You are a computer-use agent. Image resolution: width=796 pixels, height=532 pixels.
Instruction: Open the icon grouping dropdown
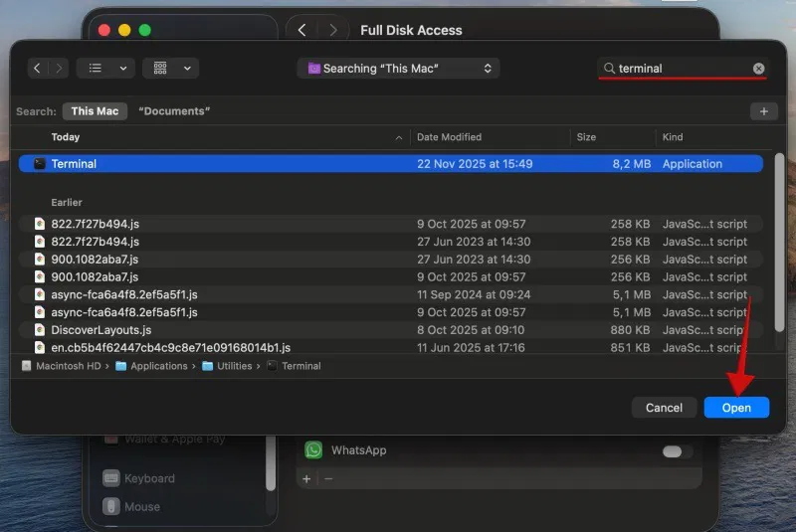point(171,69)
